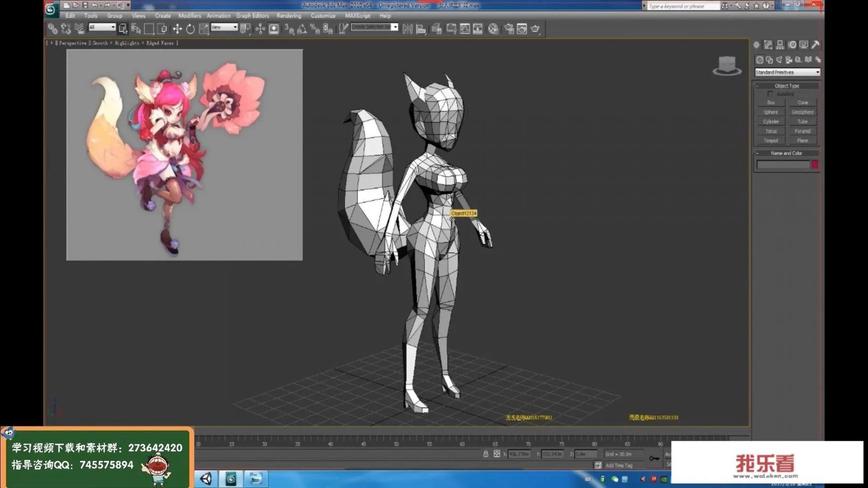Open the reference coordinate system View dropdown
This screenshot has height=488, width=868.
coord(224,27)
